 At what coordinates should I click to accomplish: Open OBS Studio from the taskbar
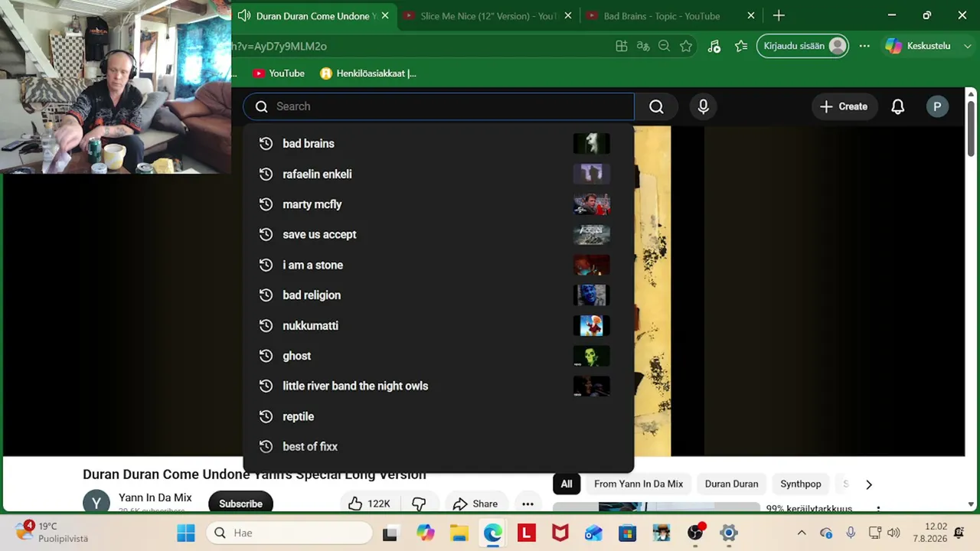694,533
